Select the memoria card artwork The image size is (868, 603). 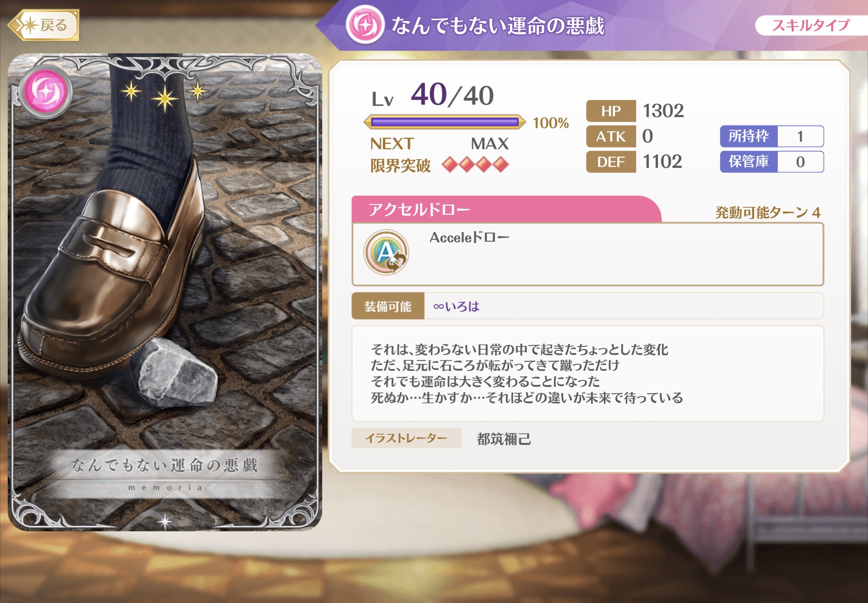pos(165,292)
